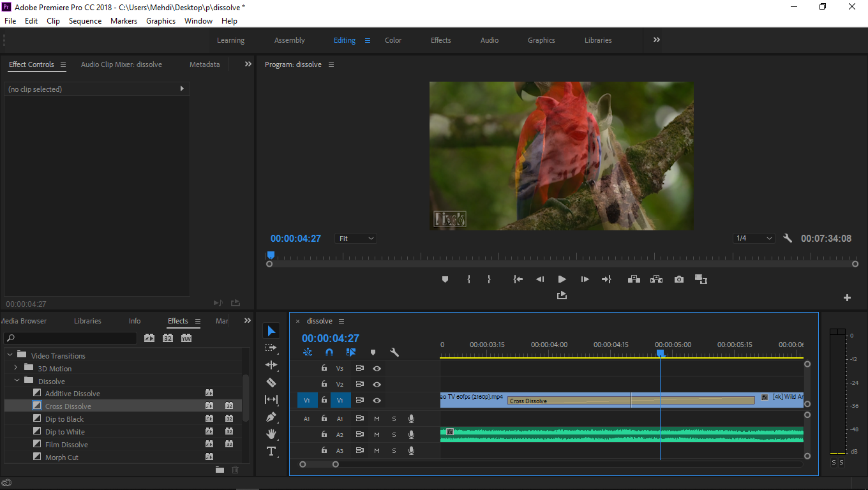Open the Metadata panel tab
This screenshot has width=868, height=490.
tap(204, 64)
